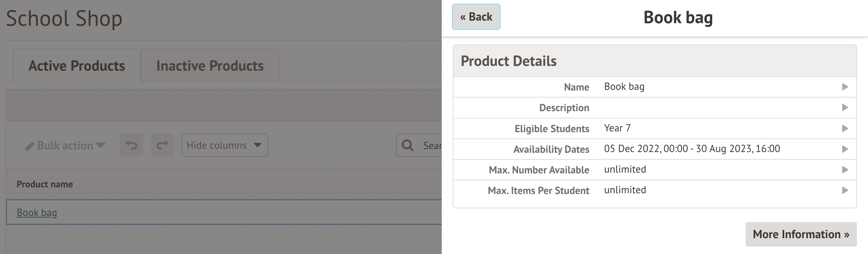Expand the Name row arrow
The image size is (868, 254).
[x=845, y=87]
